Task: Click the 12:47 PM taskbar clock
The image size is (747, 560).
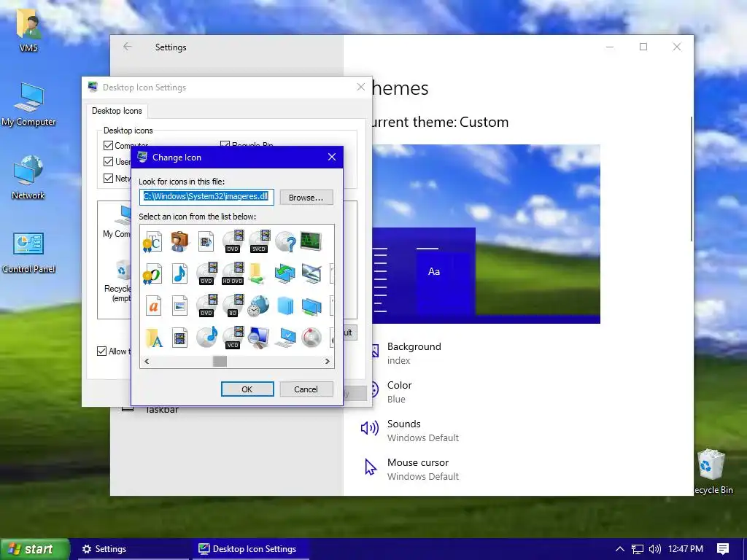Action: [x=686, y=549]
